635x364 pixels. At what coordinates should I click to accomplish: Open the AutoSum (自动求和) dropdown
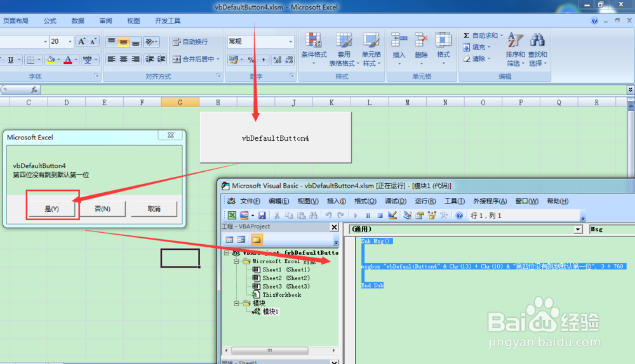pos(502,36)
